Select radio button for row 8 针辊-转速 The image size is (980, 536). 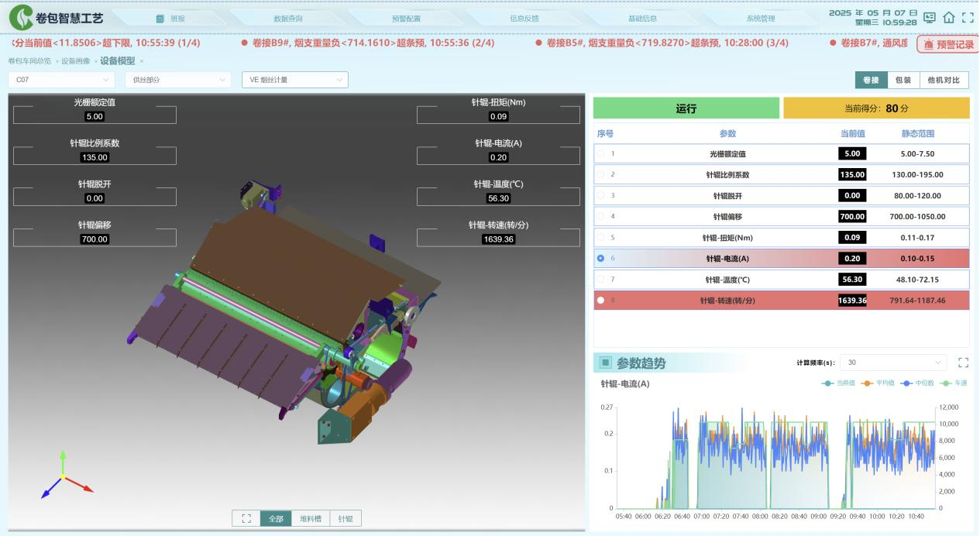(601, 301)
